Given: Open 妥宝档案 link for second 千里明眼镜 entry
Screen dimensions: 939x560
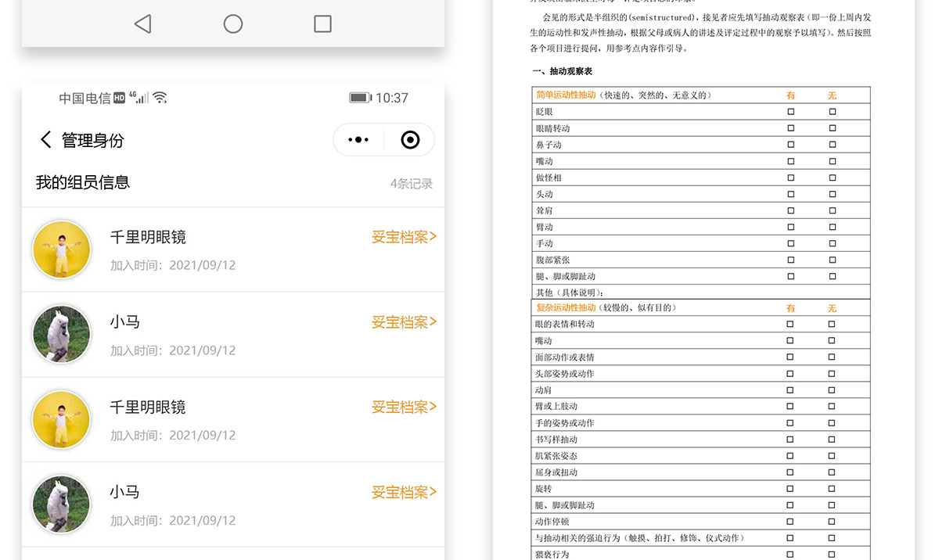Looking at the screenshot, I should (404, 407).
